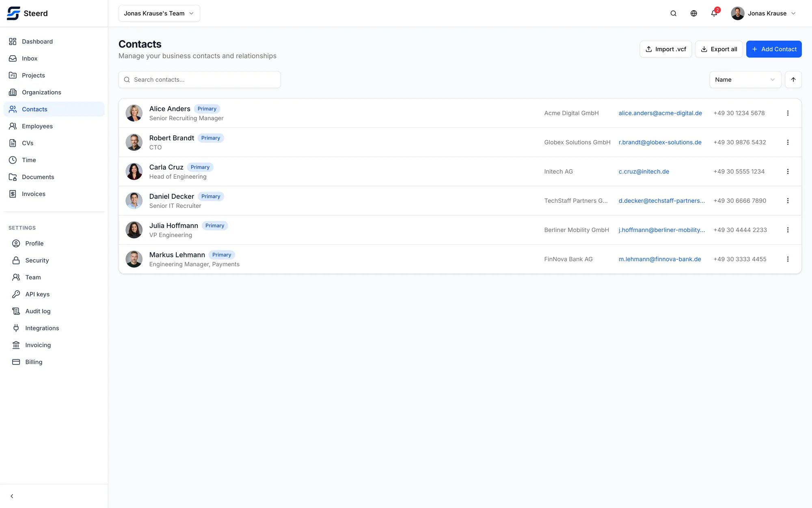Open row actions menu for Robert Brandt
Screen dimensions: 812x508
788,142
